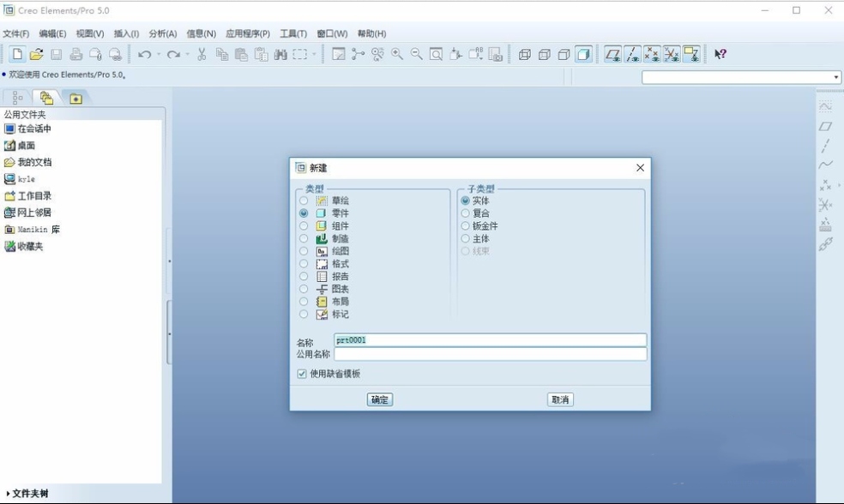The image size is (844, 504).
Task: Click the Find binoculars icon
Action: point(280,54)
